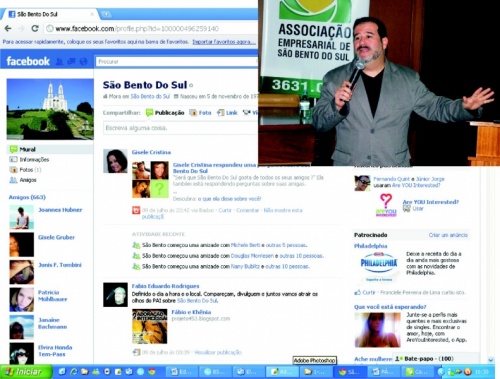Image resolution: width=500 pixels, height=379 pixels.
Task: Click Gisele Cristina's post avatar
Action: [115, 161]
